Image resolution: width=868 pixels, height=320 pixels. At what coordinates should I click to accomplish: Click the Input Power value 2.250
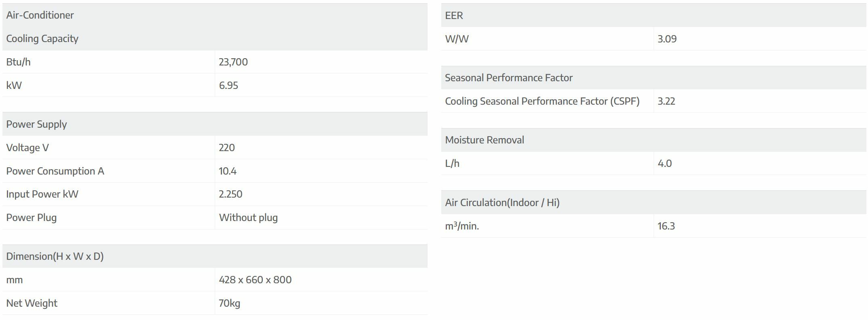click(231, 194)
